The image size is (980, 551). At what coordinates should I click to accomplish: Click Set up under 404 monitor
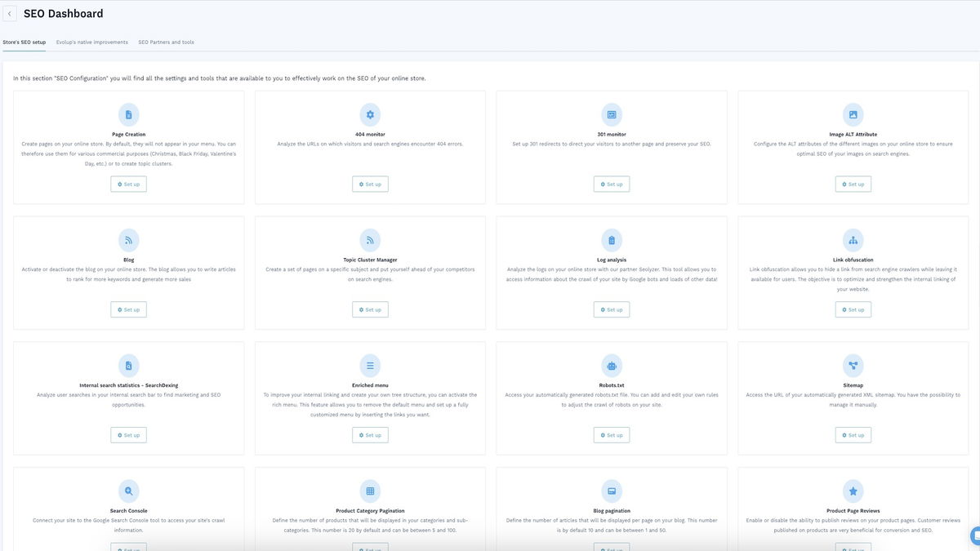pos(369,184)
